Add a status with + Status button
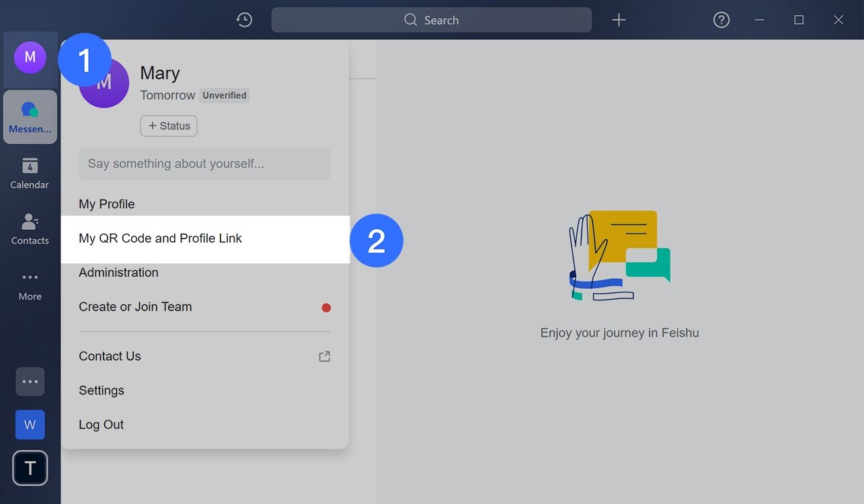The image size is (864, 504). [x=169, y=126]
